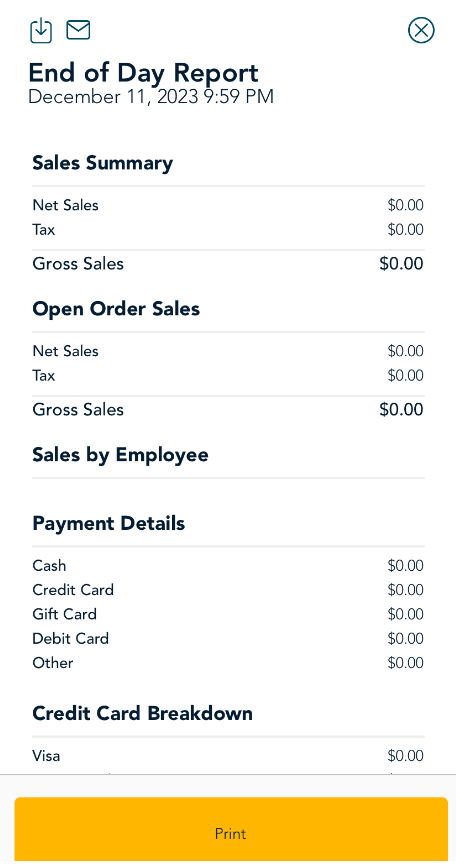Select the Sales Summary heading
Viewport: 456px width, 867px height.
102,163
